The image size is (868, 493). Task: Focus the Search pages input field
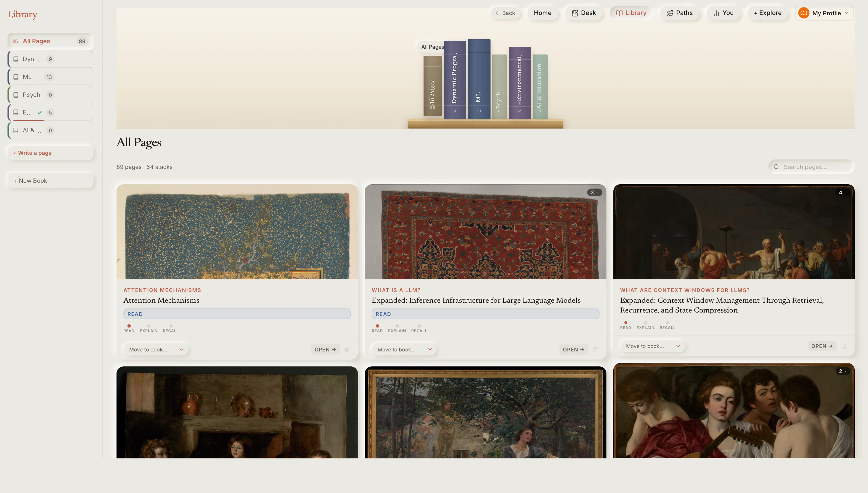[811, 167]
